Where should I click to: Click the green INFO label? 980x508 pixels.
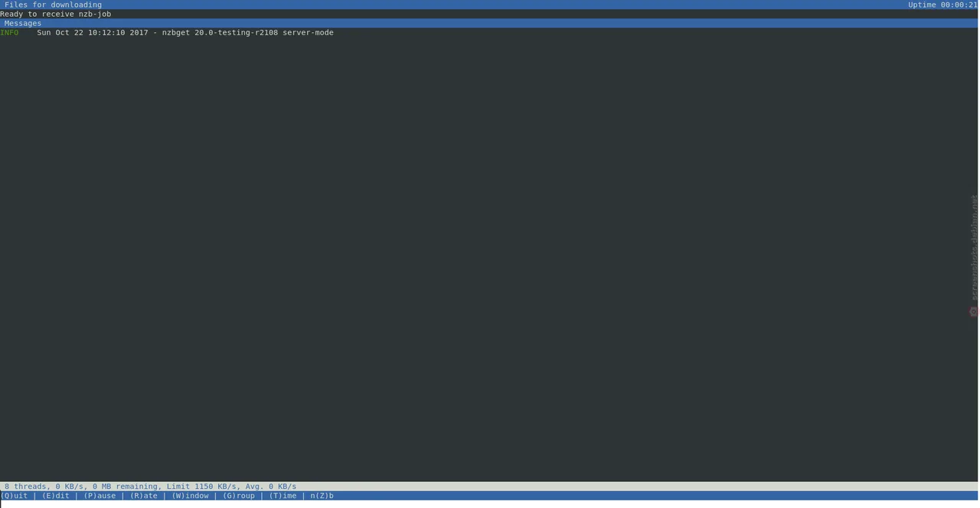coord(9,32)
